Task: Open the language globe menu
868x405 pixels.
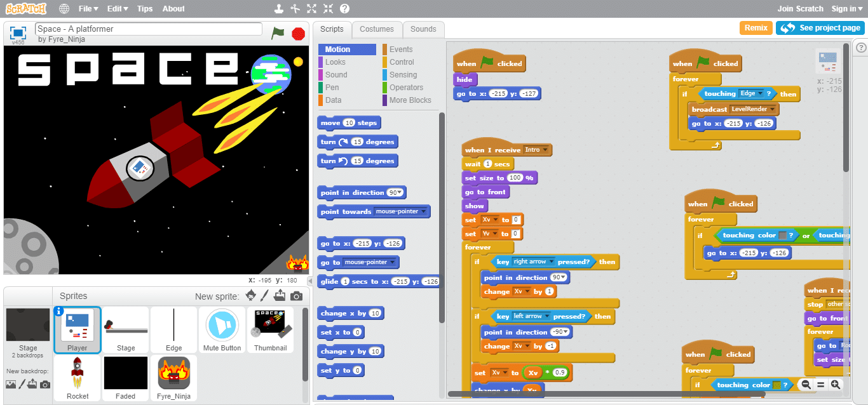Action: coord(64,9)
